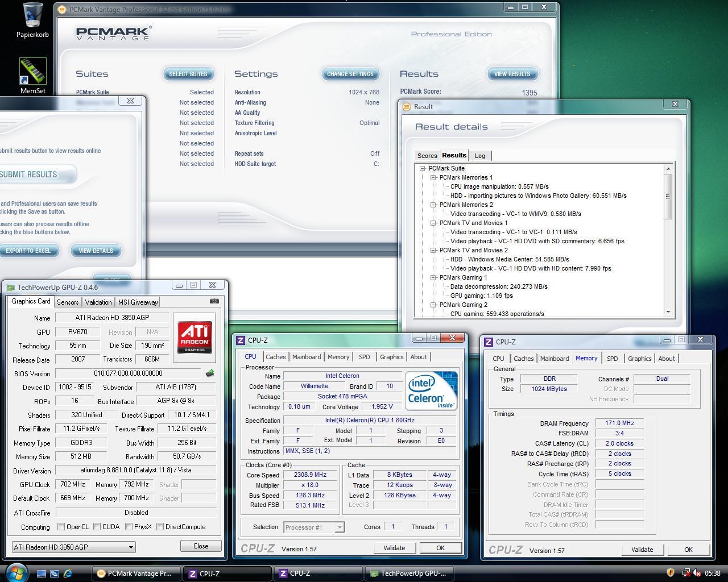Viewport: 728px width, 582px height.
Task: Open Mainboard tab in the CPU-Z CPU window
Action: (x=307, y=357)
